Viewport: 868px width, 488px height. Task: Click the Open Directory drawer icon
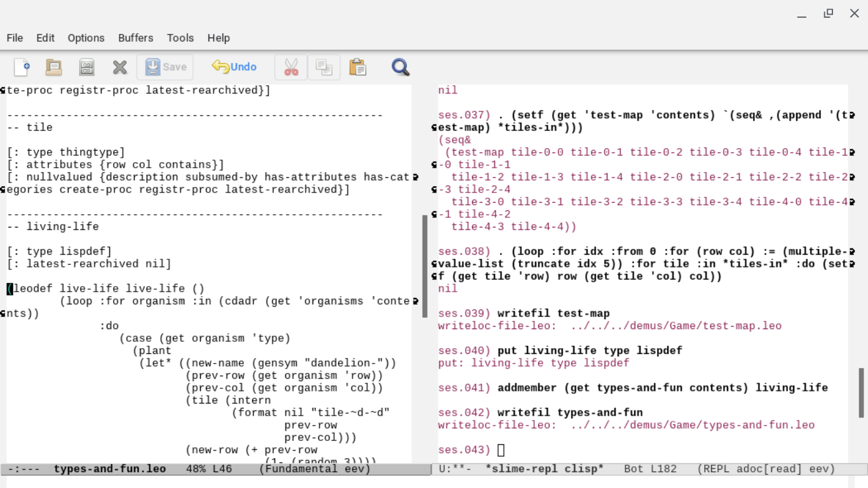click(x=86, y=67)
